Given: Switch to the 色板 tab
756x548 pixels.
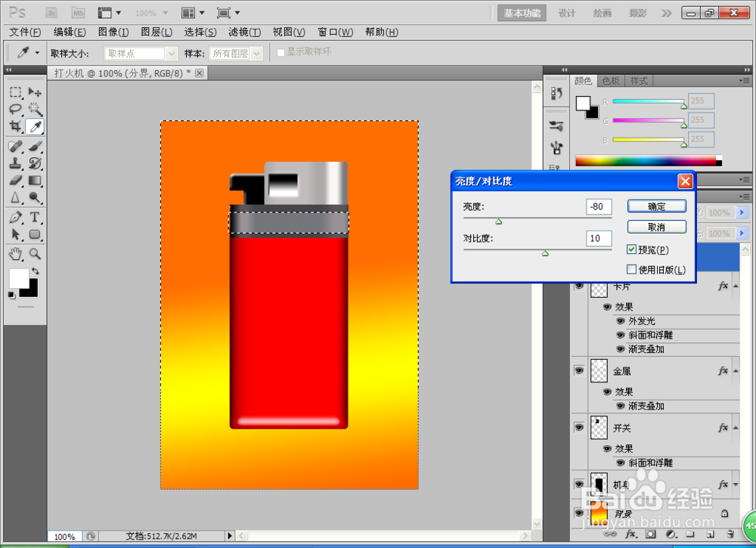Looking at the screenshot, I should [x=611, y=81].
